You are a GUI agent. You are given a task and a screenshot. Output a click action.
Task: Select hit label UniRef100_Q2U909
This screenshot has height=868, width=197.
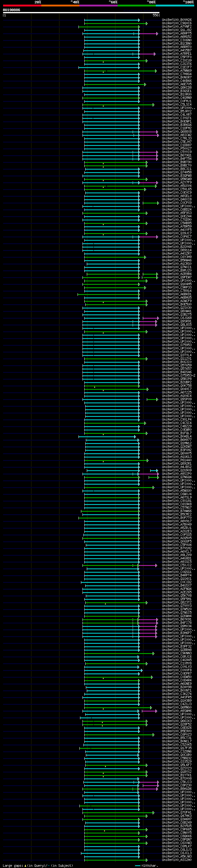point(177,470)
